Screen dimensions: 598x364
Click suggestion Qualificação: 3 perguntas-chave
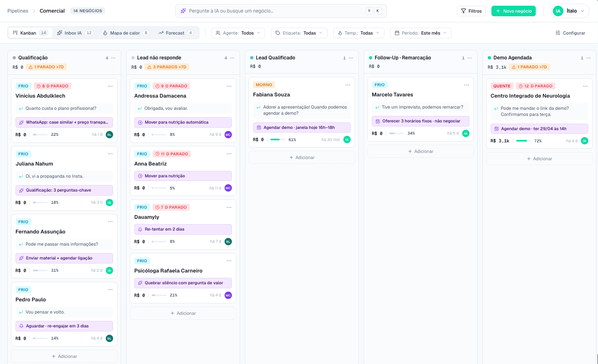pyautogui.click(x=64, y=190)
